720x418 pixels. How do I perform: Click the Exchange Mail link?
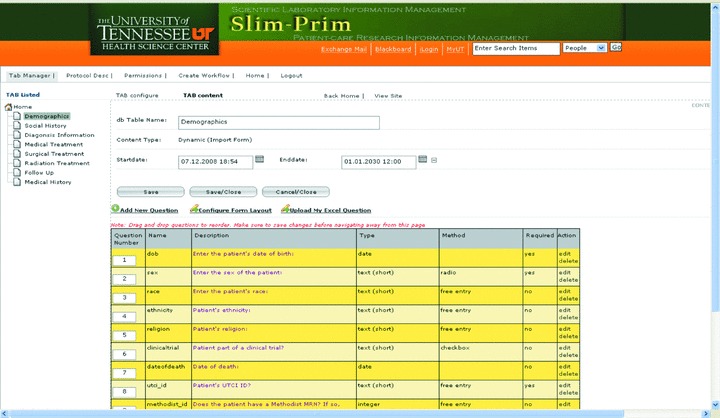(x=343, y=48)
